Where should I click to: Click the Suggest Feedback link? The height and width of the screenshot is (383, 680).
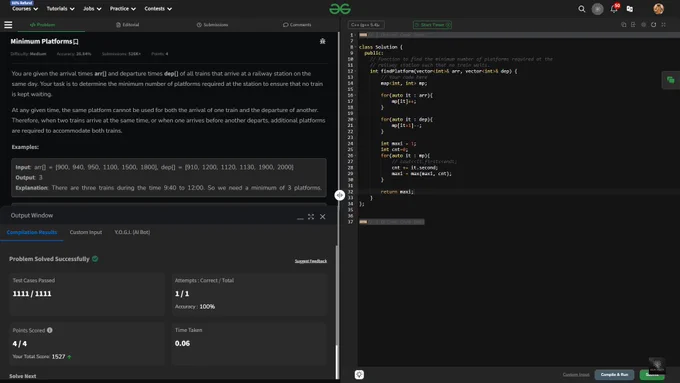(311, 261)
